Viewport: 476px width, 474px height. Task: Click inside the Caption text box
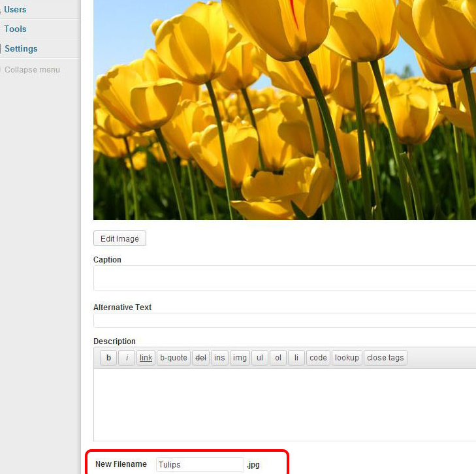285,278
